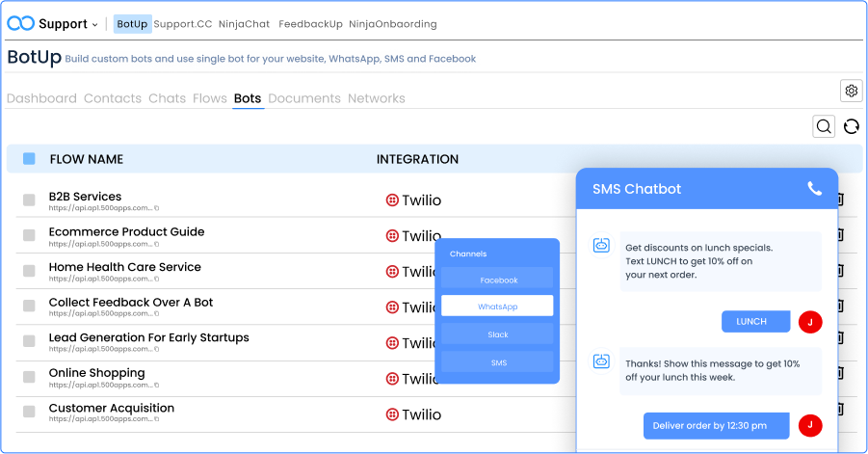Check the Customer Acquisition checkbox

coord(29,412)
